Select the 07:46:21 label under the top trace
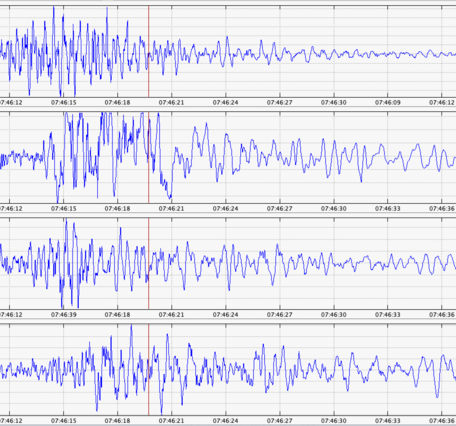The image size is (456, 426). [171, 103]
